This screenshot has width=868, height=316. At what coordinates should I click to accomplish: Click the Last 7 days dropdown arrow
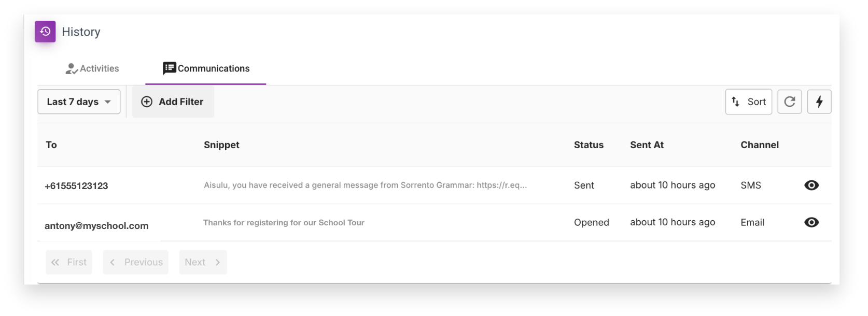pyautogui.click(x=108, y=102)
